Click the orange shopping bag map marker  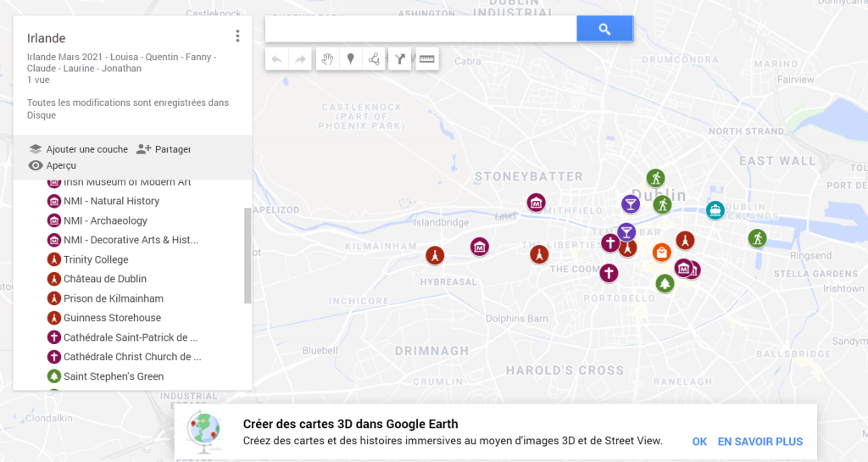[661, 252]
